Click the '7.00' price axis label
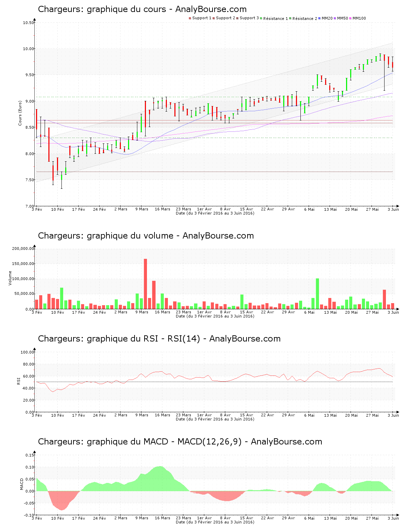Screen dimensions: 412x532 pos(30,206)
